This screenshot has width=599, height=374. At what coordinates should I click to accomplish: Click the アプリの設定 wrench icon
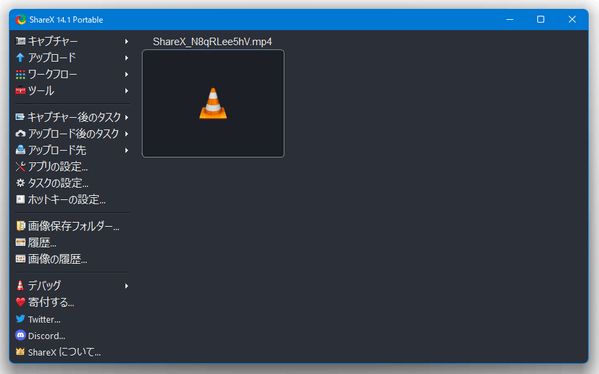pos(20,167)
